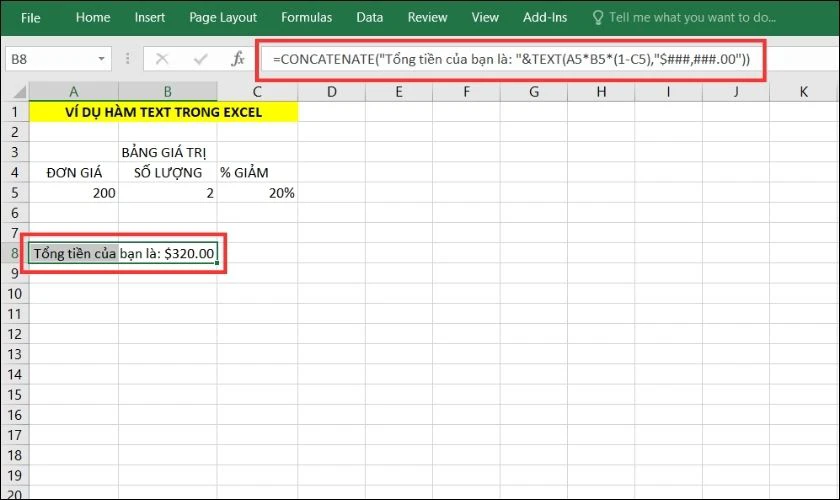Select column J header

tap(736, 92)
